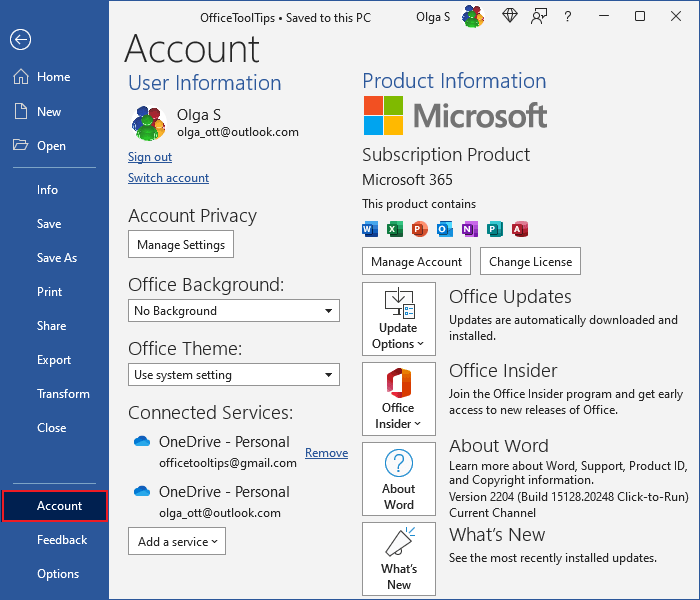This screenshot has height=600, width=700.
Task: Open Word Options from the sidebar
Action: [x=58, y=574]
